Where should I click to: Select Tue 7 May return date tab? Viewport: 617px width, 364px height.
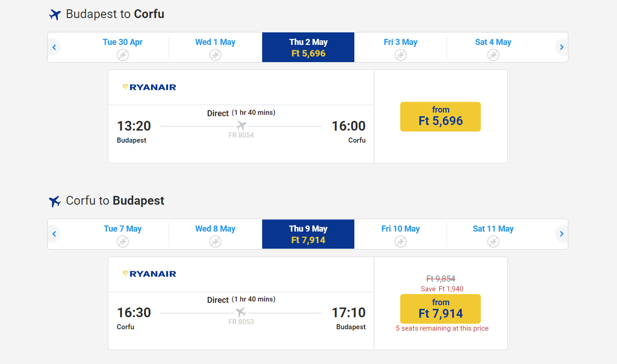click(x=123, y=234)
